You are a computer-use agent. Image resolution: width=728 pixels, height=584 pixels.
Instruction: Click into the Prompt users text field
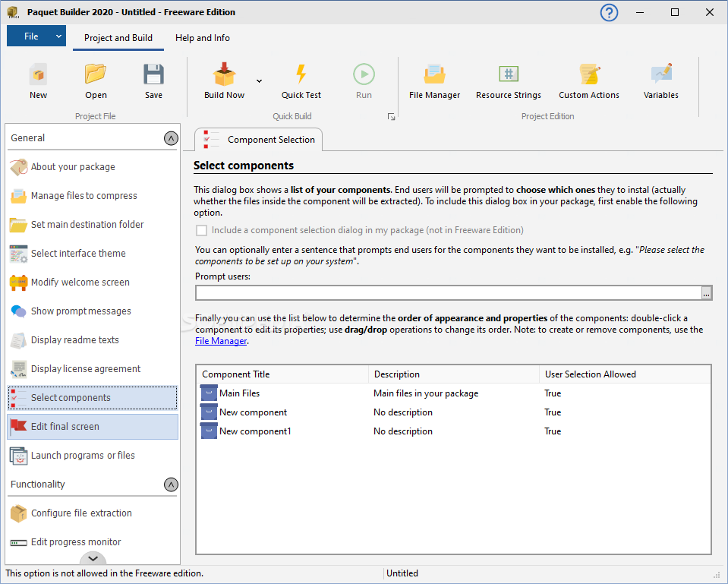tap(448, 293)
